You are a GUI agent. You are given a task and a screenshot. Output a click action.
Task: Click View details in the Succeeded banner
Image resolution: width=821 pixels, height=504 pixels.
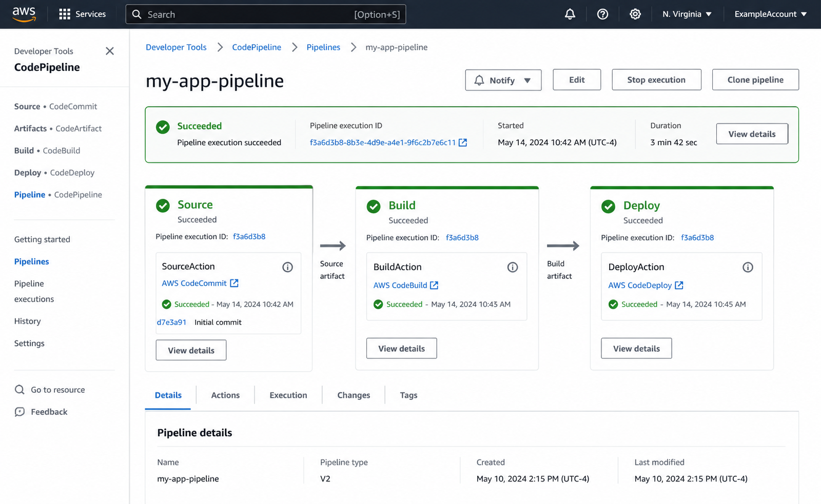coord(752,134)
